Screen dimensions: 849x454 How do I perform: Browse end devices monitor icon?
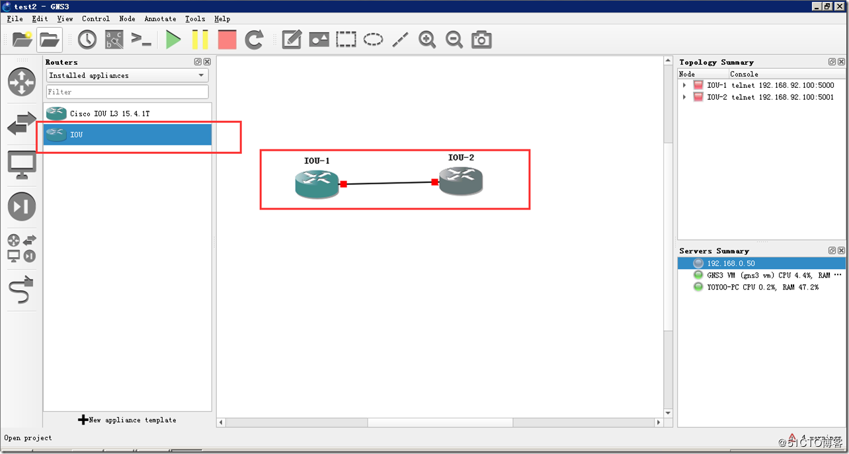[x=22, y=165]
